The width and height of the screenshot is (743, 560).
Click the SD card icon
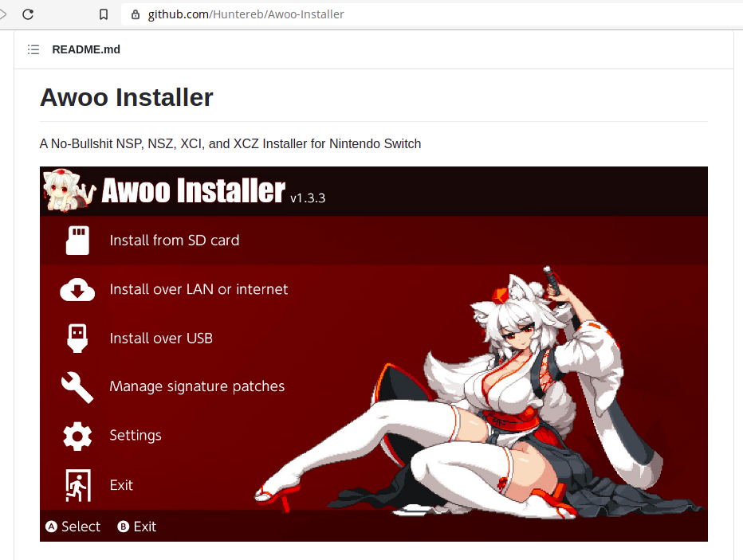[x=77, y=240]
